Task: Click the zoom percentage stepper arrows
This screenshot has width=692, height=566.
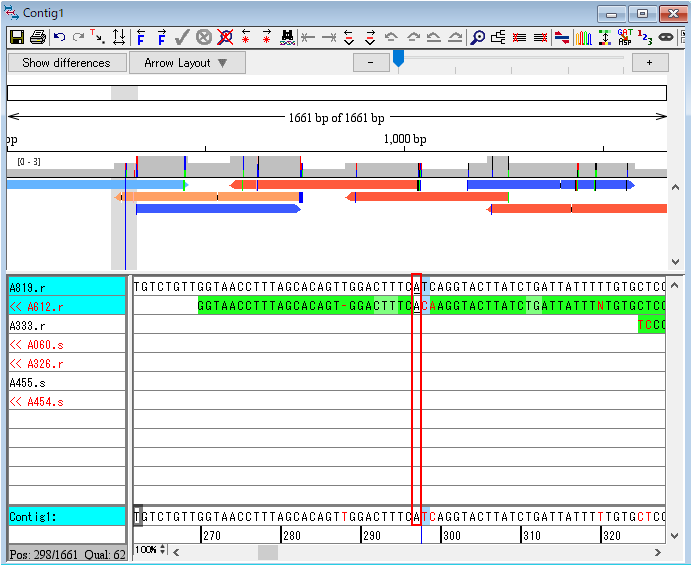Action: coord(163,549)
